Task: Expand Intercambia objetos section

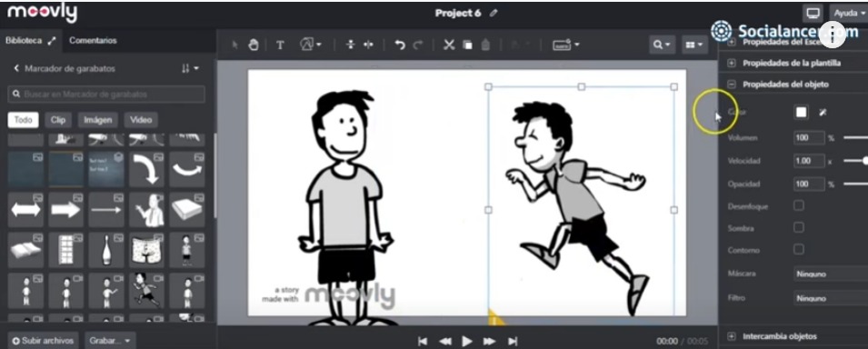Action: (x=732, y=336)
